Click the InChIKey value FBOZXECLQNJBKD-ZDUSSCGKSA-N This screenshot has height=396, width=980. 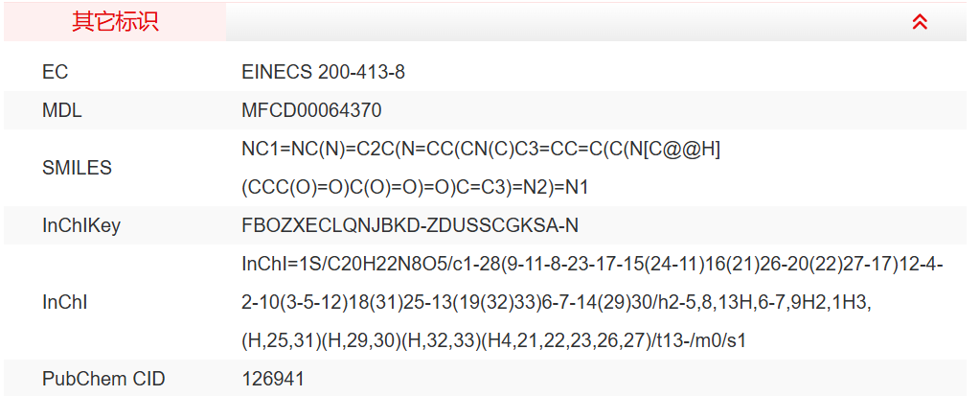[x=410, y=226]
